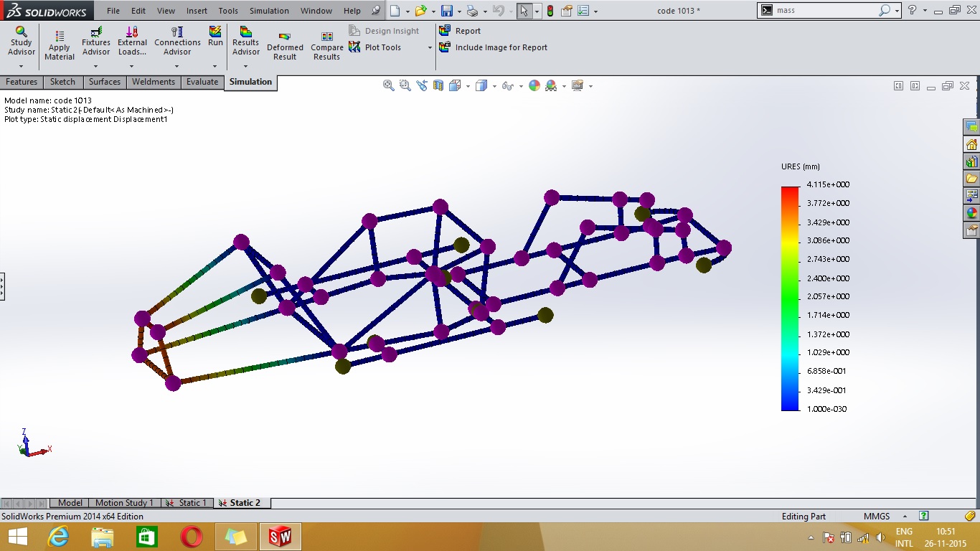Click the Select cursor tool
This screenshot has width=980, height=551.
[x=524, y=11]
